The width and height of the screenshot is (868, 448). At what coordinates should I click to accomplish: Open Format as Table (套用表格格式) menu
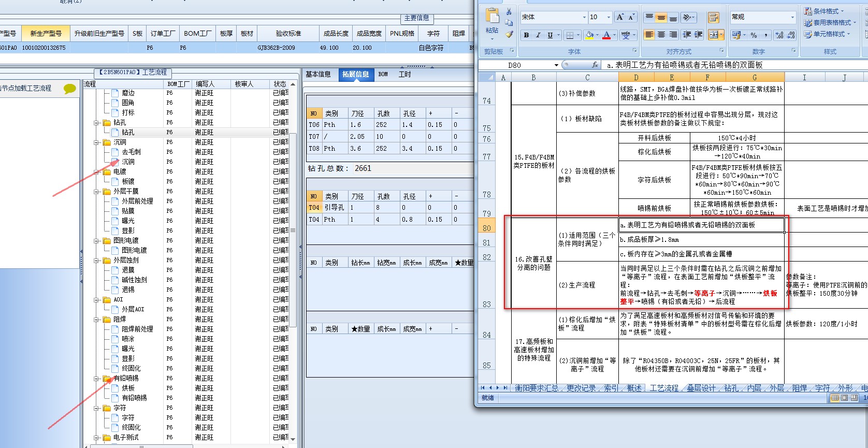point(830,22)
